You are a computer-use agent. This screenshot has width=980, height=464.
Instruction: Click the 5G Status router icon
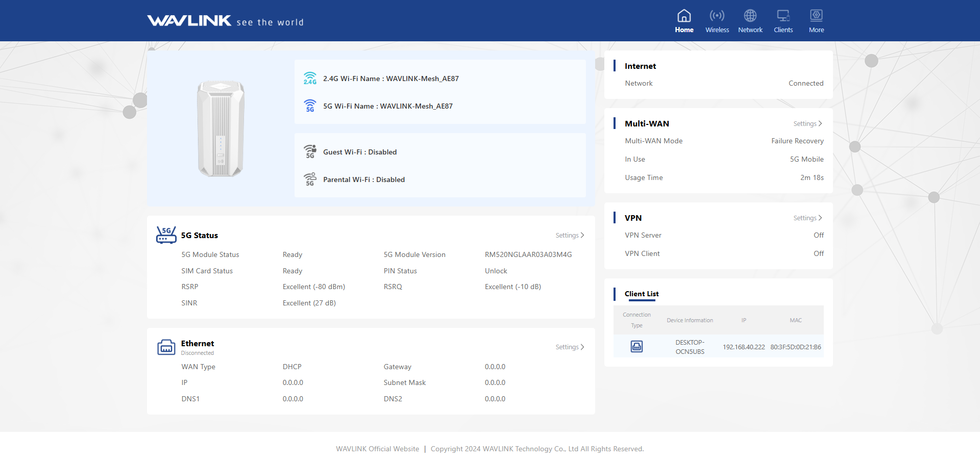click(x=166, y=235)
